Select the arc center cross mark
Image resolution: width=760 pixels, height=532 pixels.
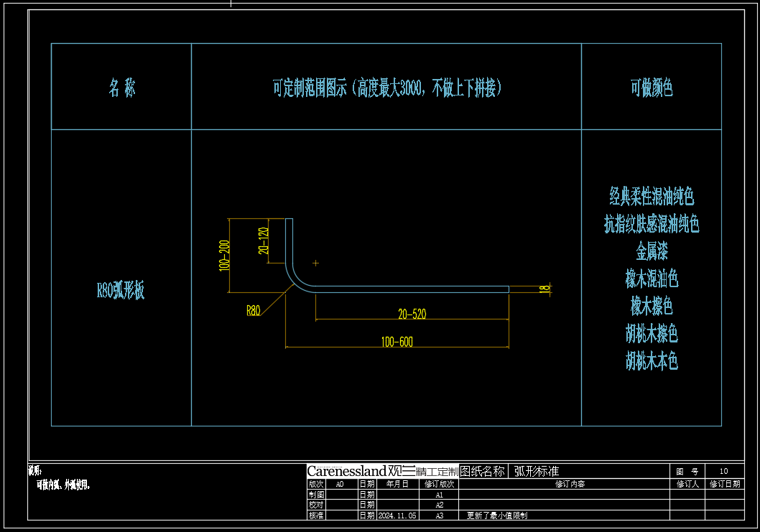(315, 263)
